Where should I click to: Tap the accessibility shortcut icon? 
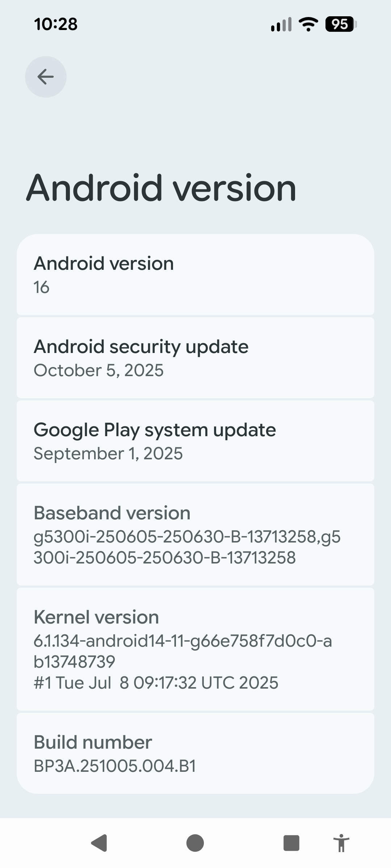(341, 843)
